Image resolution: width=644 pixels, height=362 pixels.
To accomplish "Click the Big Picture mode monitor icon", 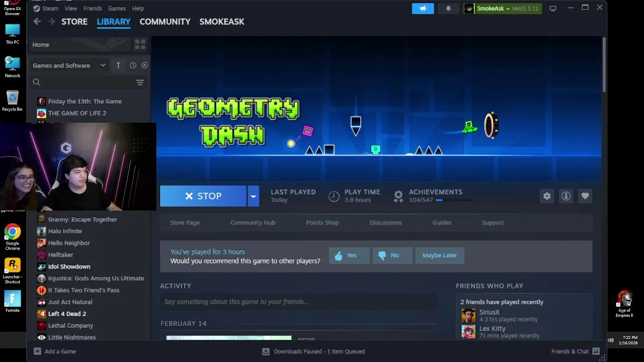I will [x=553, y=9].
